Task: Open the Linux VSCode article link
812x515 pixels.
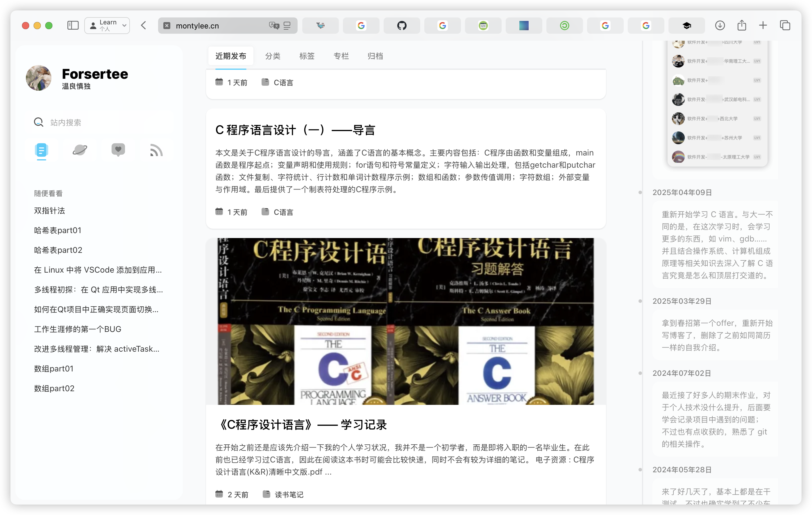Action: [x=98, y=270]
